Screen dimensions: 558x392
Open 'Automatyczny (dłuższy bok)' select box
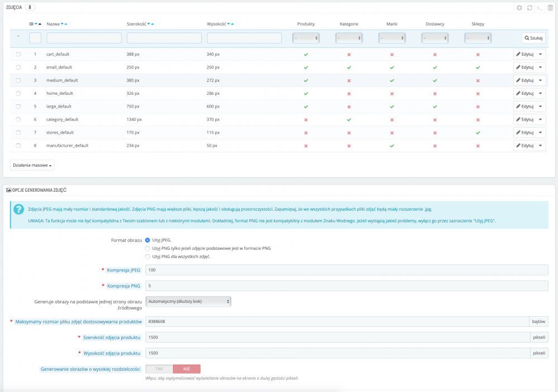[x=188, y=301]
